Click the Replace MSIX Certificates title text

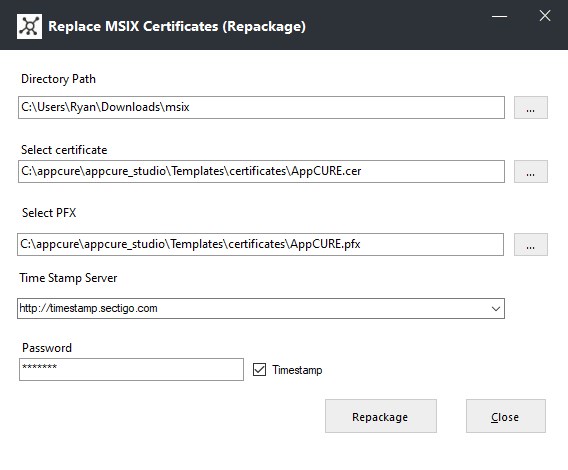pos(177,26)
